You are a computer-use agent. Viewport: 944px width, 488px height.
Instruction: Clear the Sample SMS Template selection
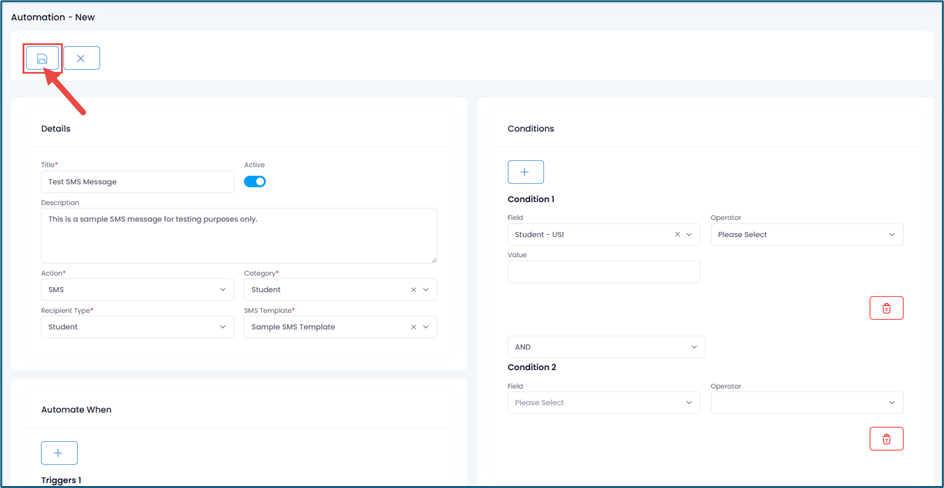[413, 327]
